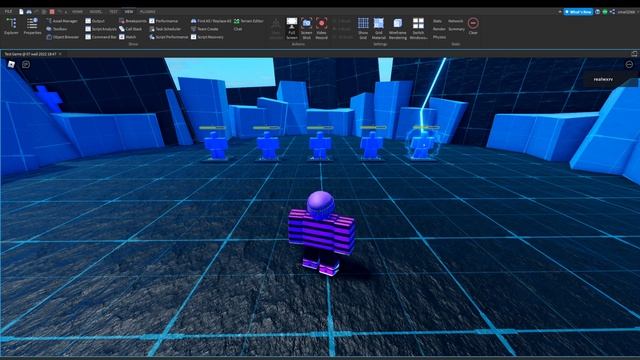
Task: Toggle the Output window
Action: [95, 21]
